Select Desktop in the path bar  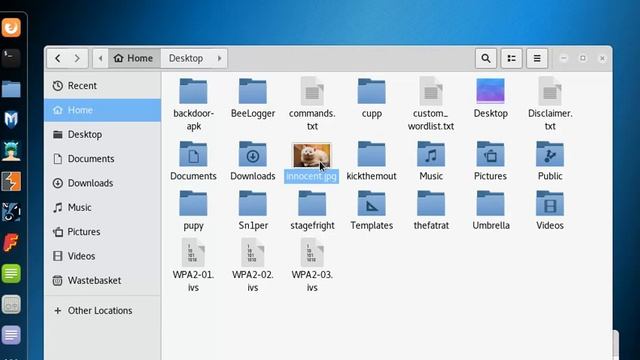[186, 58]
